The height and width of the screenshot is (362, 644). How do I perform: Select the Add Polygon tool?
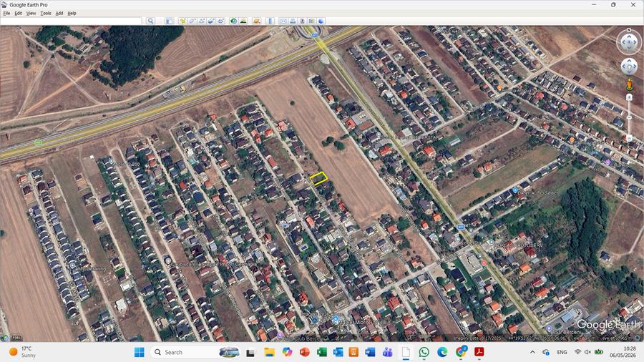[192, 21]
